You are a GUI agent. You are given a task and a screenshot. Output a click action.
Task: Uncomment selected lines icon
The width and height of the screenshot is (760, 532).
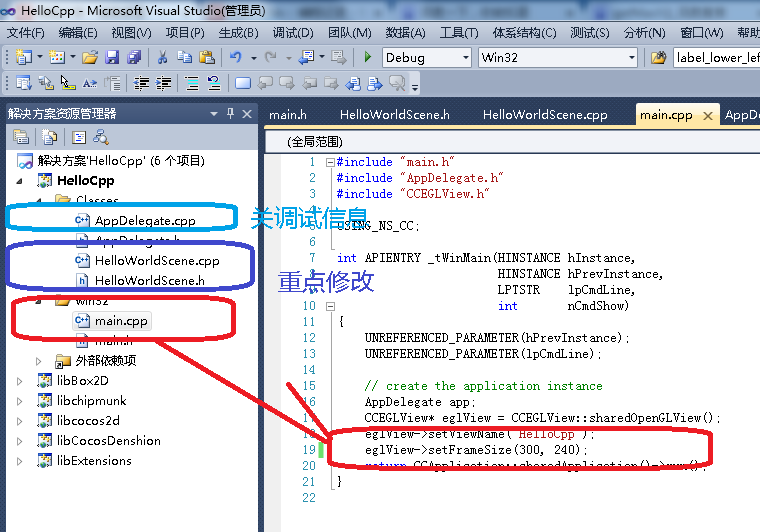click(214, 83)
